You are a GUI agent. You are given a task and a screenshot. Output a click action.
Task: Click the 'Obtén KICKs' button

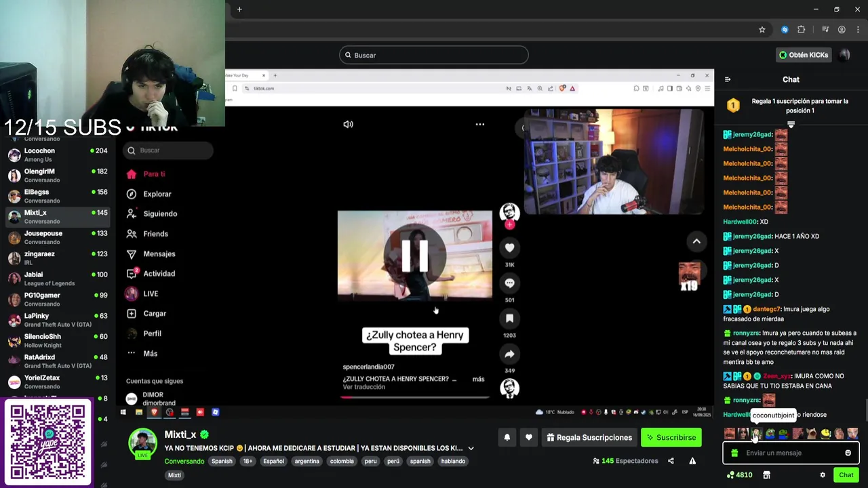pos(804,55)
